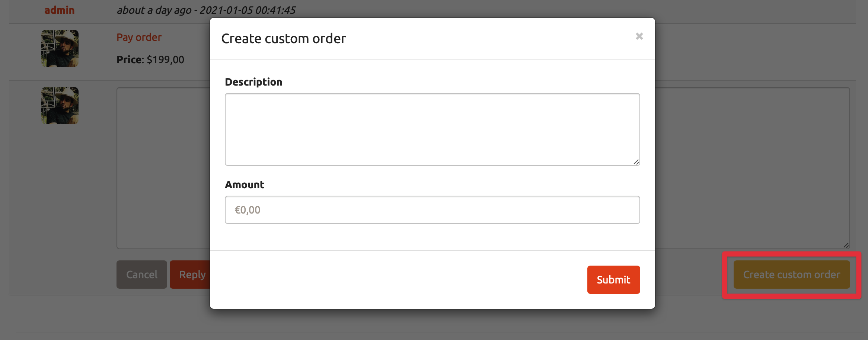Click the Description field label
The width and height of the screenshot is (868, 340).
click(253, 82)
